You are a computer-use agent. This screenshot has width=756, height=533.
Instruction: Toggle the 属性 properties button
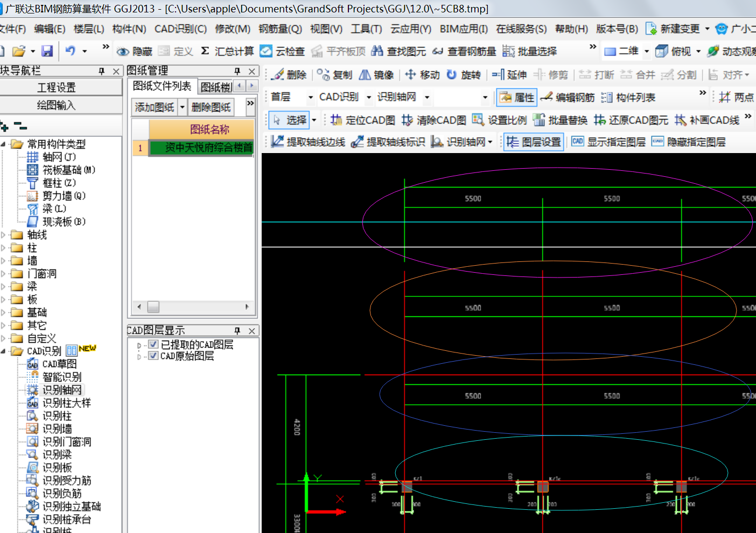[516, 97]
